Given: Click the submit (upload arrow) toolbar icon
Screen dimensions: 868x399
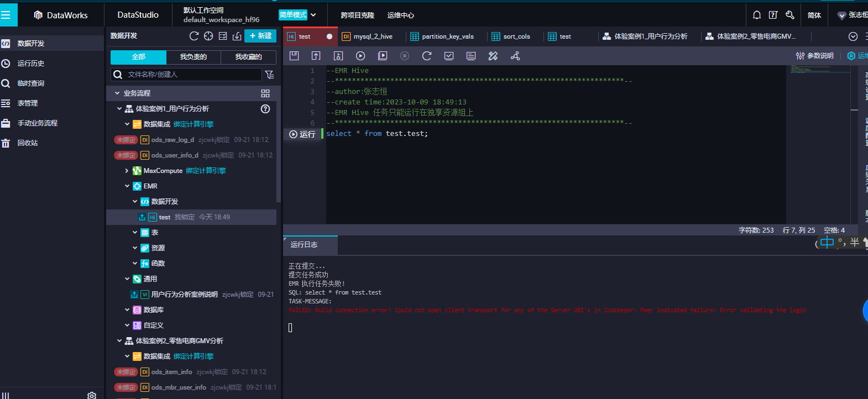Looking at the screenshot, I should (x=316, y=56).
